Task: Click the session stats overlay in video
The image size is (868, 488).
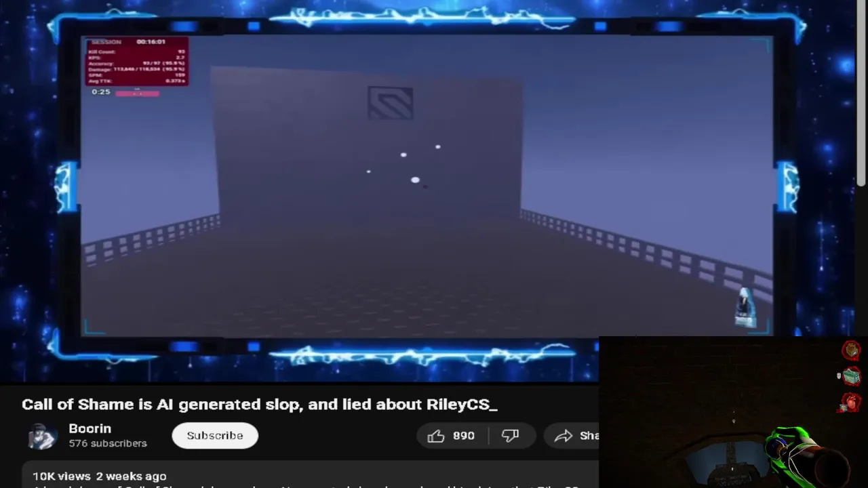Action: (137, 61)
